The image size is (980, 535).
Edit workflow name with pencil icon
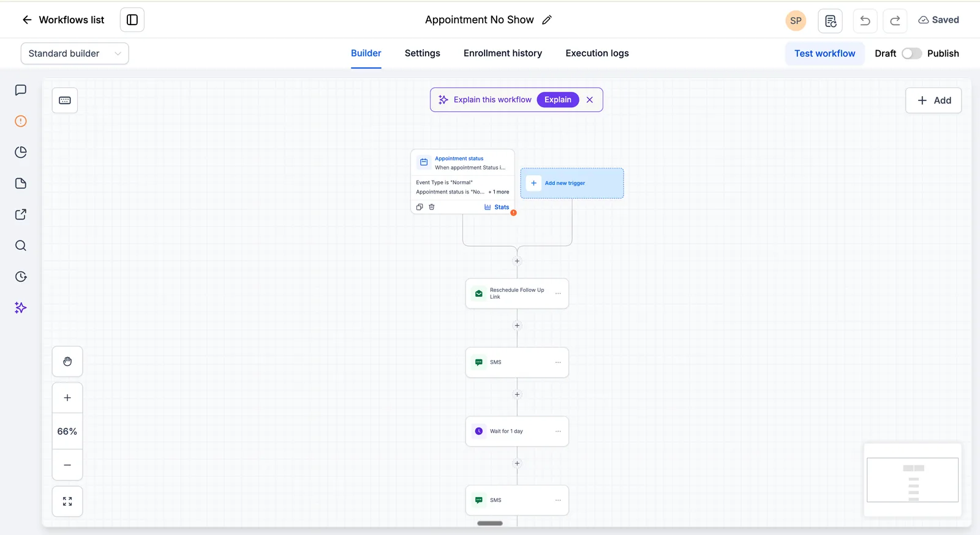(547, 20)
